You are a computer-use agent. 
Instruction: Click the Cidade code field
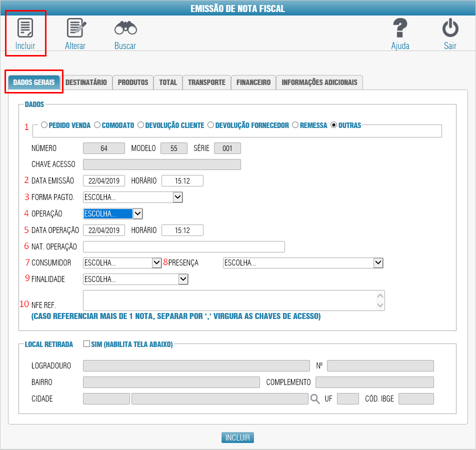point(106,398)
